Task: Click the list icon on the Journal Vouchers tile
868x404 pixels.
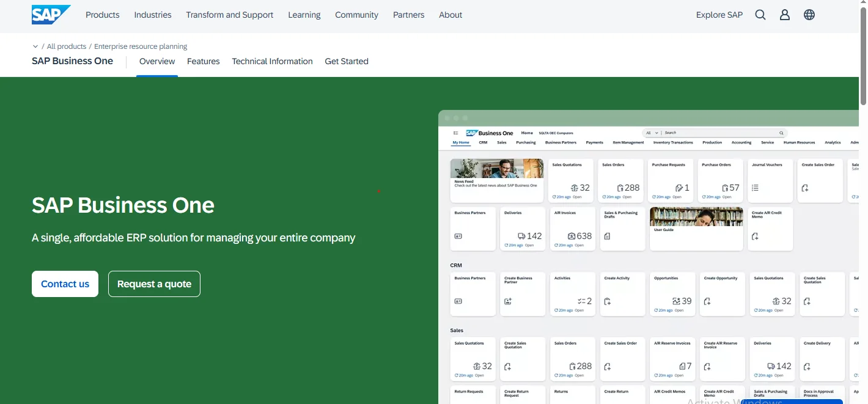Action: click(755, 188)
